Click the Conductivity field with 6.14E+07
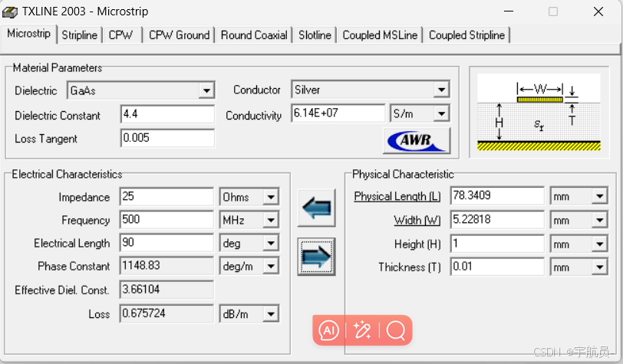The height and width of the screenshot is (364, 623). (x=338, y=113)
